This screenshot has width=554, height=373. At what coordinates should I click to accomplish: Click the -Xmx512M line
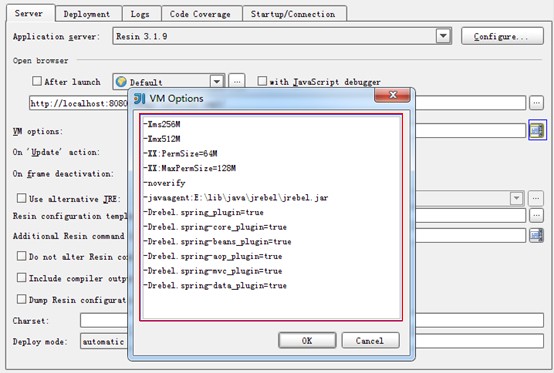click(x=162, y=139)
